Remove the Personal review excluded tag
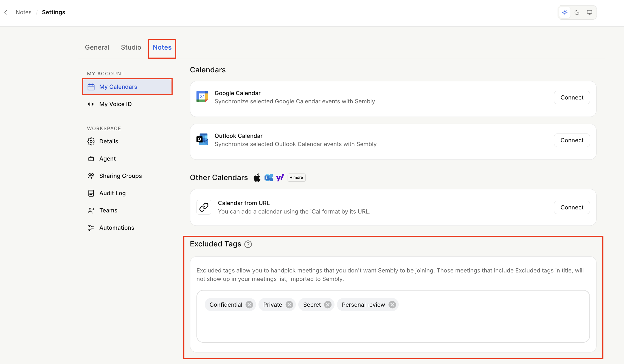The image size is (624, 364). 392,305
